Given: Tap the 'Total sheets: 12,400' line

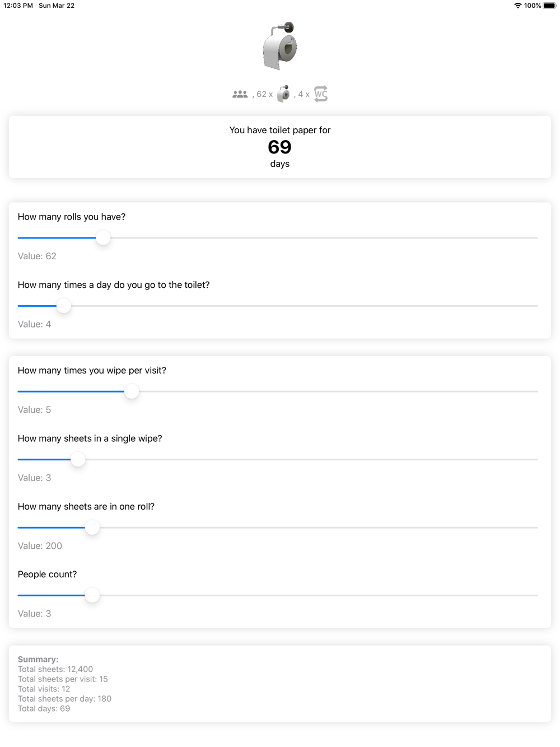Looking at the screenshot, I should (x=55, y=669).
